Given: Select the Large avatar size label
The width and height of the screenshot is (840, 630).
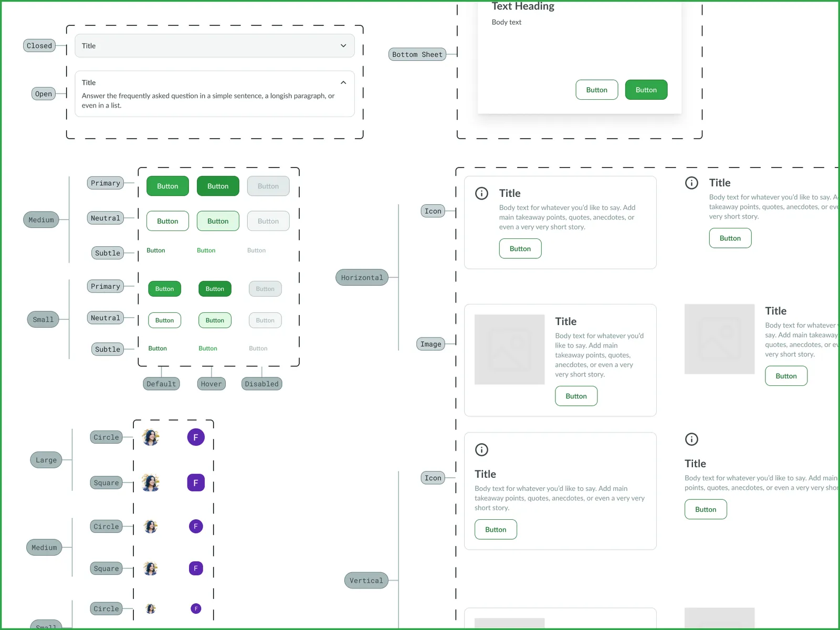Looking at the screenshot, I should coord(46,460).
